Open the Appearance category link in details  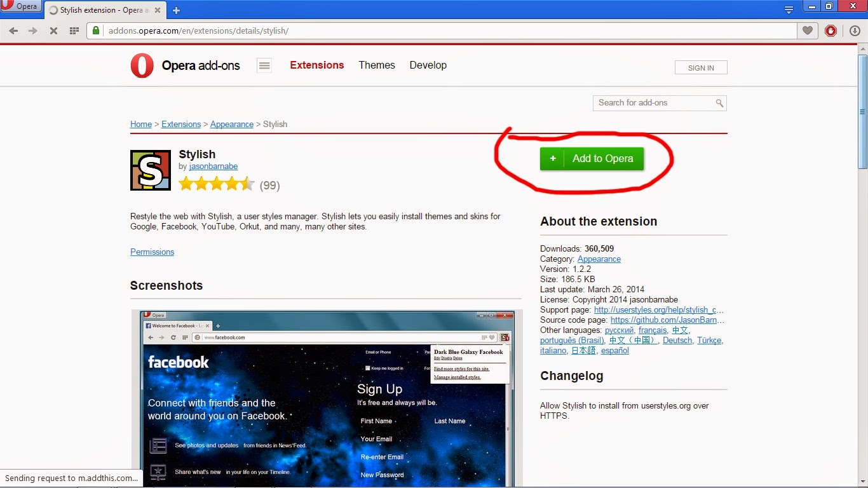pos(599,259)
